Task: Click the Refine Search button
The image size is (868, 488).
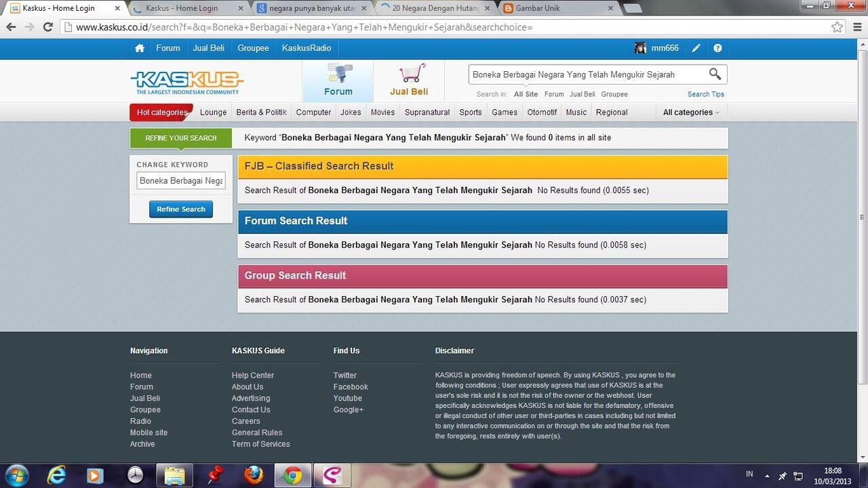Action: click(181, 209)
